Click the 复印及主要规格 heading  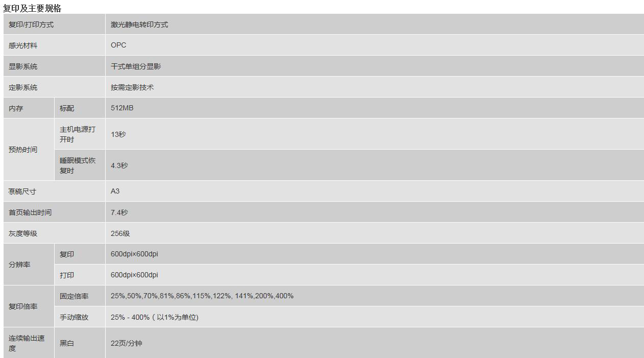point(32,8)
